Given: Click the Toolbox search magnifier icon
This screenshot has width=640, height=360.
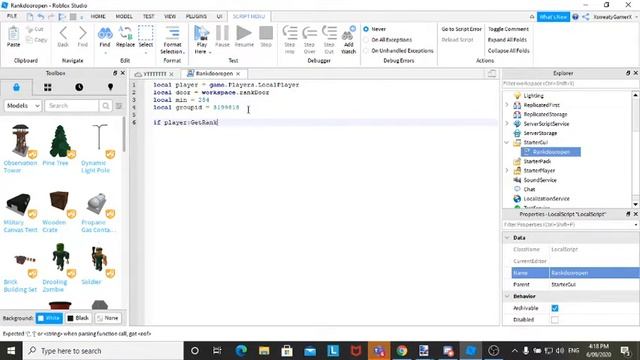Looking at the screenshot, I should (x=106, y=106).
